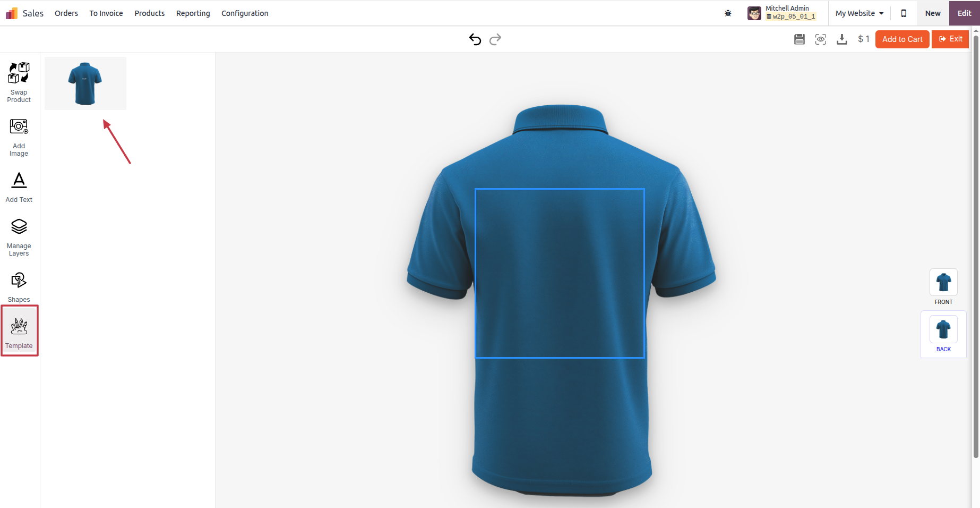Undo the last design action
980x508 pixels.
pyautogui.click(x=475, y=39)
